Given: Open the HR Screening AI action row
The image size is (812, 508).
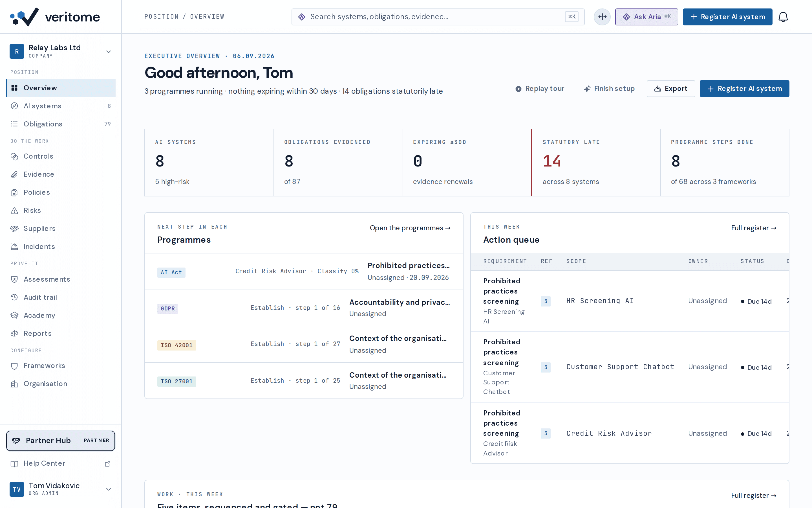Looking at the screenshot, I should tap(630, 301).
